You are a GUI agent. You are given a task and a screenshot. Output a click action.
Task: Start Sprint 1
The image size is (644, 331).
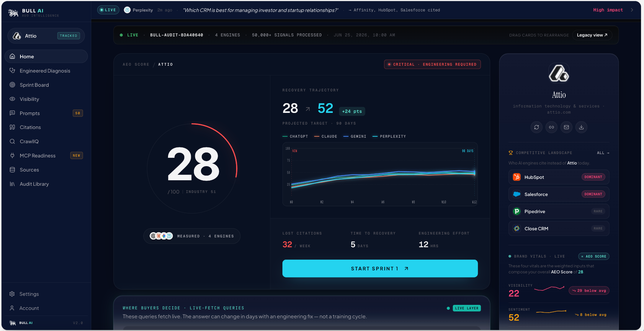click(x=380, y=268)
